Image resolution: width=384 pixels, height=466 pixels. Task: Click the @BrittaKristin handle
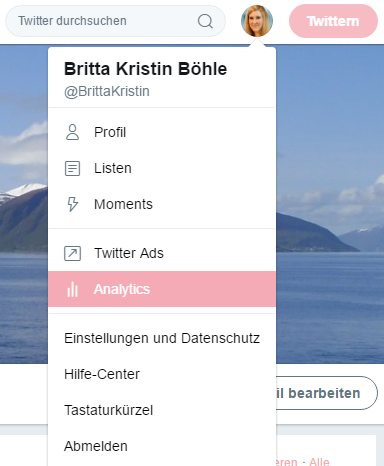107,91
